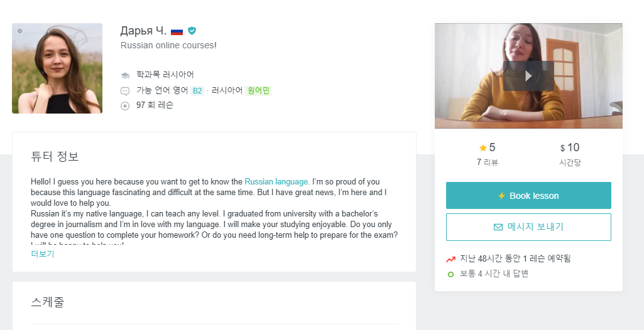The image size is (644, 330).
Task: Open the Russian language hyperlink
Action: [276, 181]
